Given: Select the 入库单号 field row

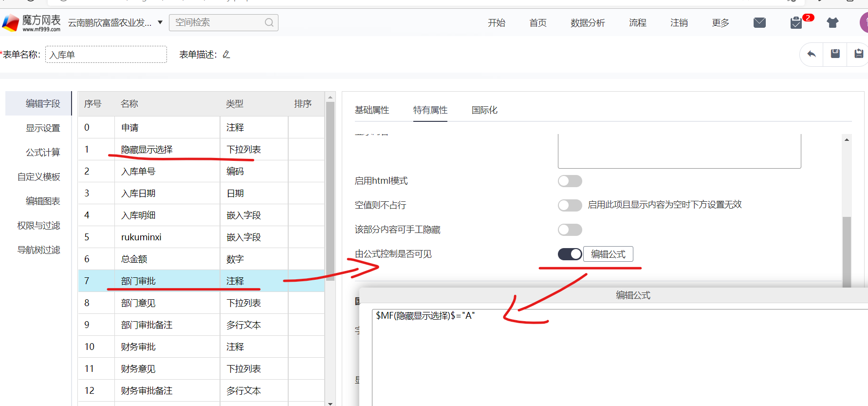Looking at the screenshot, I should (201, 171).
